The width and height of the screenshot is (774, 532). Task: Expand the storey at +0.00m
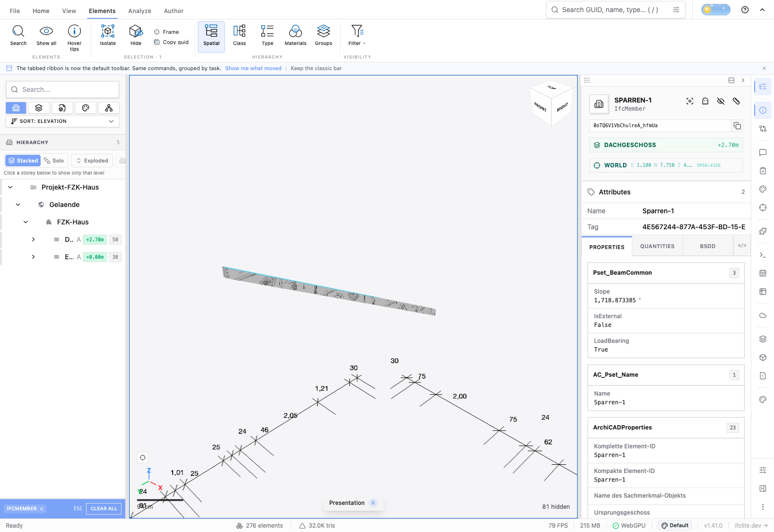coord(33,257)
